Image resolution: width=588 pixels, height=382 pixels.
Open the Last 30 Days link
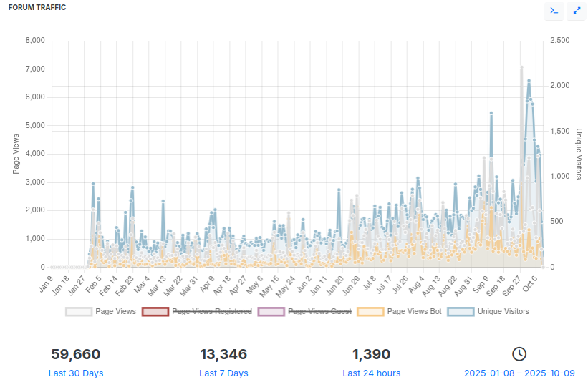76,373
